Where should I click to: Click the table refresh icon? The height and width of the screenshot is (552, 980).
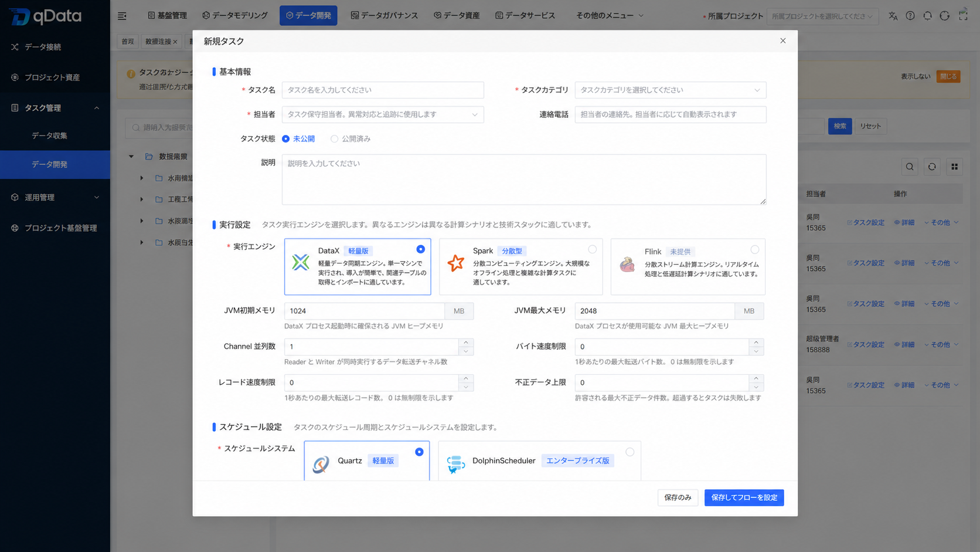(x=932, y=167)
